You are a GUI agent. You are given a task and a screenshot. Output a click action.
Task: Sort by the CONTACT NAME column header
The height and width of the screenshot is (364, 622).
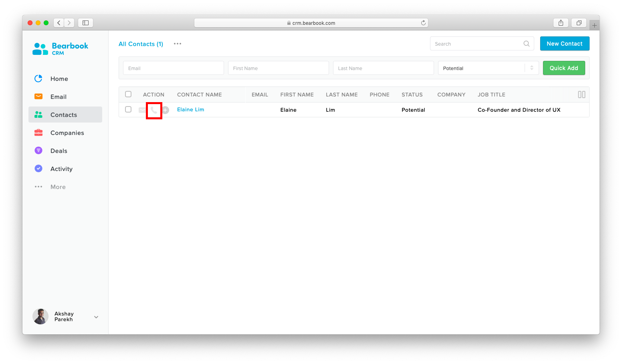[199, 95]
